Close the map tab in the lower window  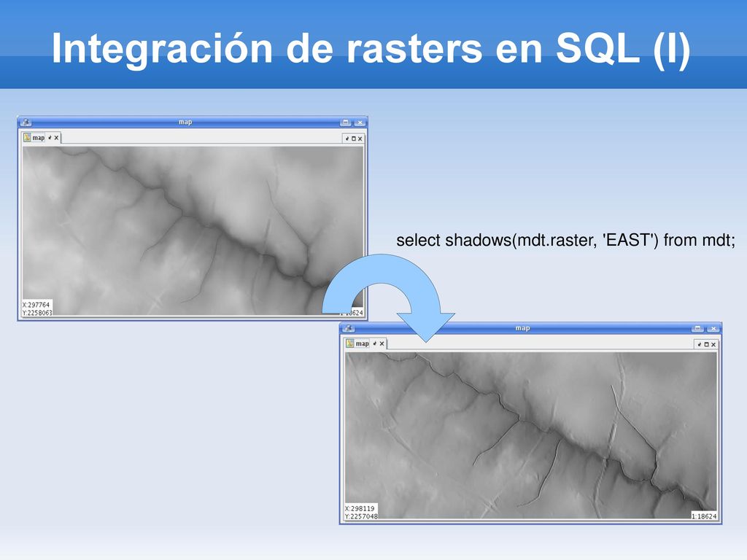click(382, 343)
